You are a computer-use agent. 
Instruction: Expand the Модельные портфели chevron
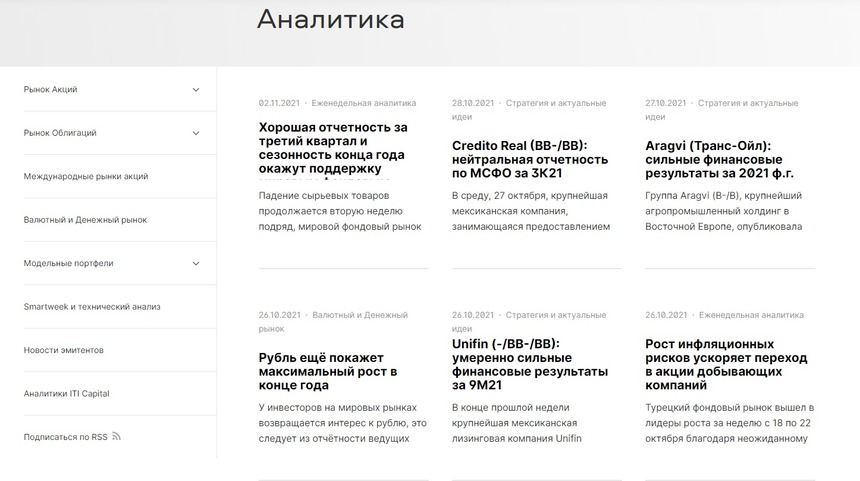pos(196,264)
